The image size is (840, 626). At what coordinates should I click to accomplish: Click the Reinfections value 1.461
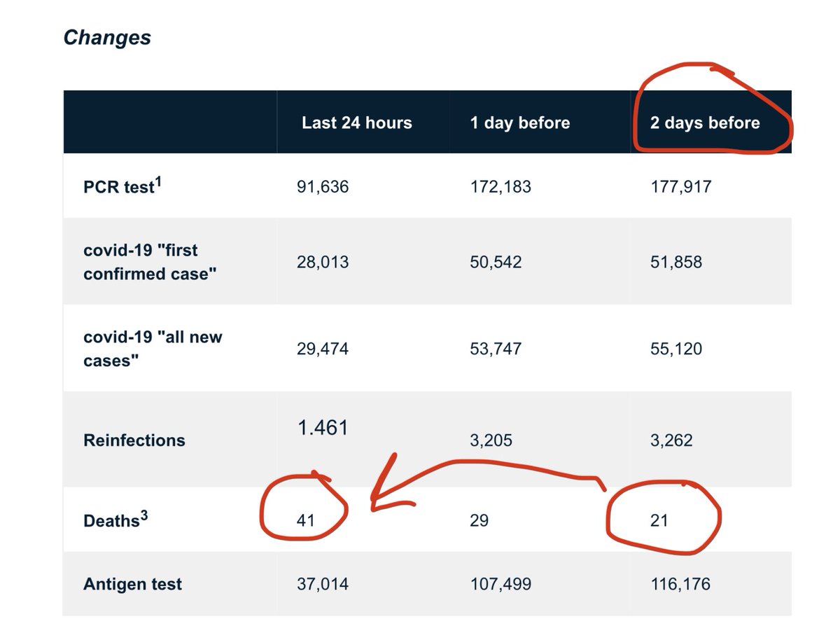coord(322,427)
